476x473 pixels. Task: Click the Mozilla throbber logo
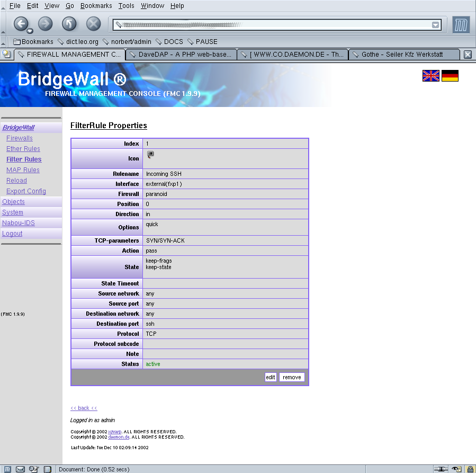[461, 25]
